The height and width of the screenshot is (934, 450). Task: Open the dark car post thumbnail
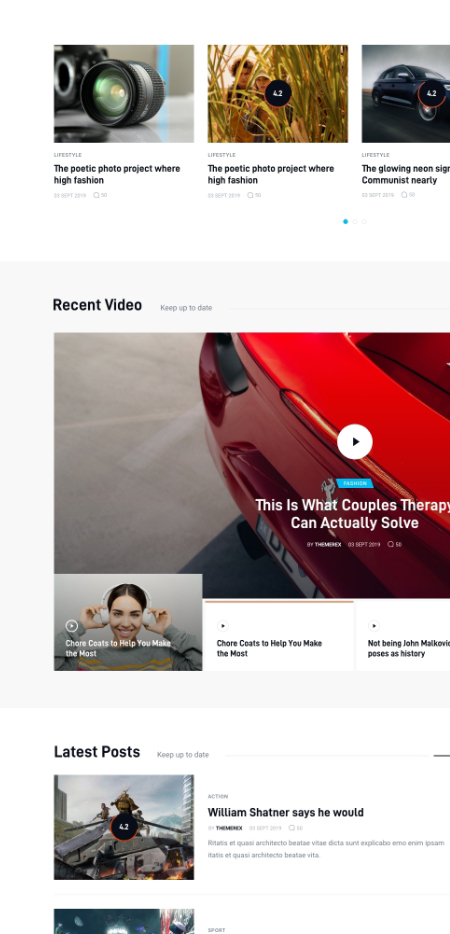click(406, 94)
